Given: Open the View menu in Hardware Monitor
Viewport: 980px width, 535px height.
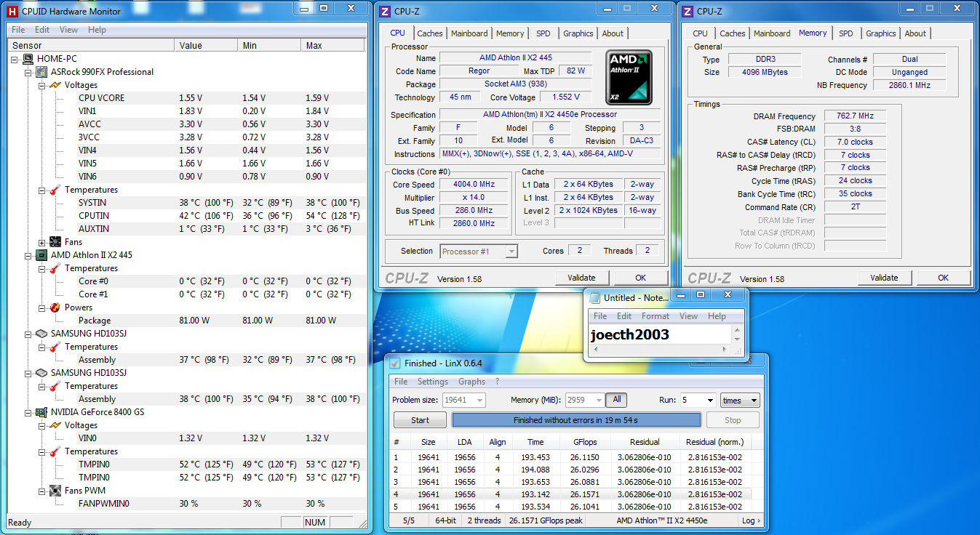Looking at the screenshot, I should pos(69,30).
